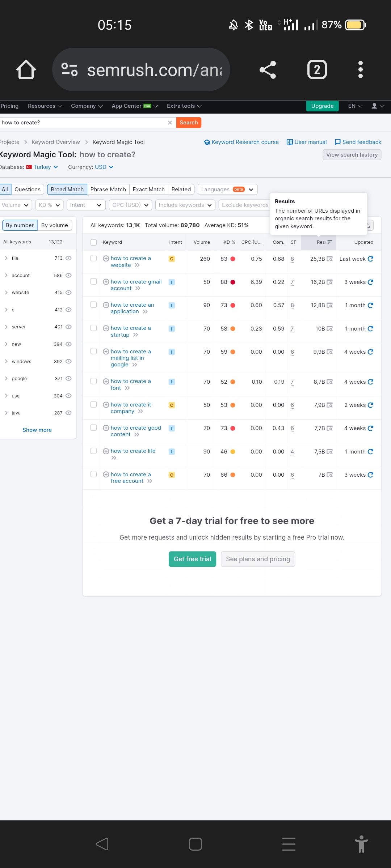This screenshot has width=391, height=868.
Task: Open the user profile icon menu
Action: (378, 106)
